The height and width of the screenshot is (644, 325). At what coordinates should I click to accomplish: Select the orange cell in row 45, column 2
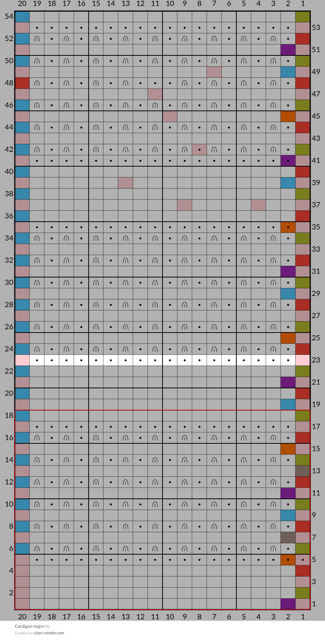click(288, 116)
